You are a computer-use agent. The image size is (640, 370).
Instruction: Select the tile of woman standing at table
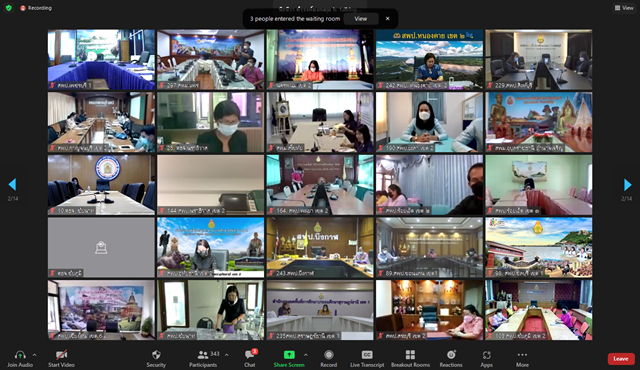coord(211,310)
